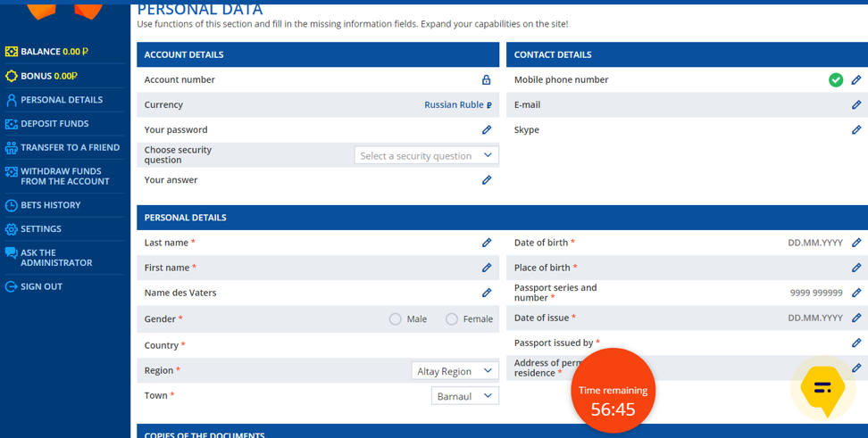The image size is (868, 438).
Task: Edit Skype pencil icon
Action: click(856, 129)
